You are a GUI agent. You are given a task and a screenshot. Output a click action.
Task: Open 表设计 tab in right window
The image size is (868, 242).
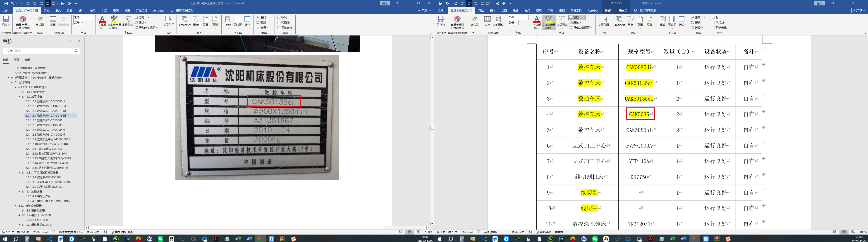pyautogui.click(x=609, y=10)
